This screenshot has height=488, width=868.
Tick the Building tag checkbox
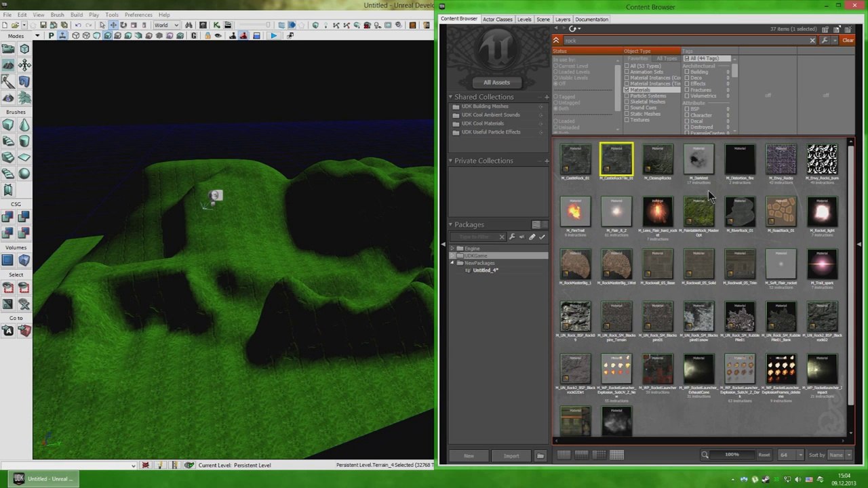[x=686, y=72]
